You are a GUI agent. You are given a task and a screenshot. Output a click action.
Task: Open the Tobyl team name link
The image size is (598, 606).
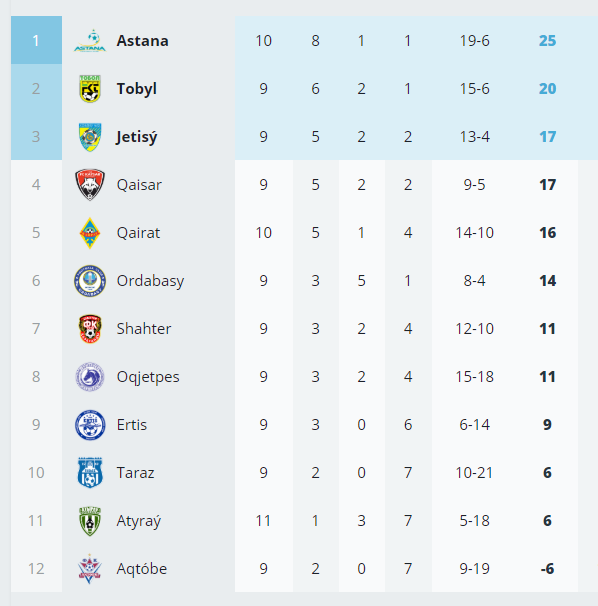137,89
